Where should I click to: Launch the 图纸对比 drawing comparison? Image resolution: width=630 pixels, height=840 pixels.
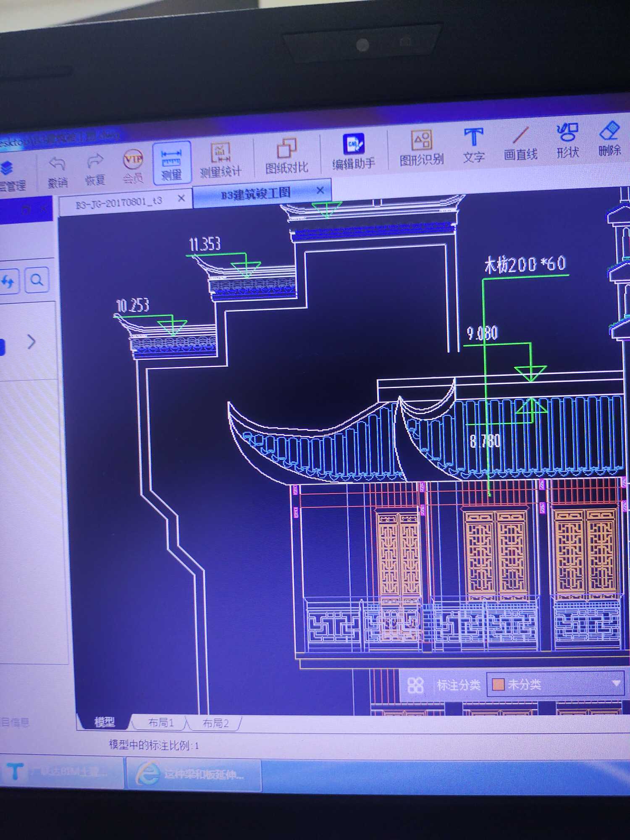click(x=287, y=156)
